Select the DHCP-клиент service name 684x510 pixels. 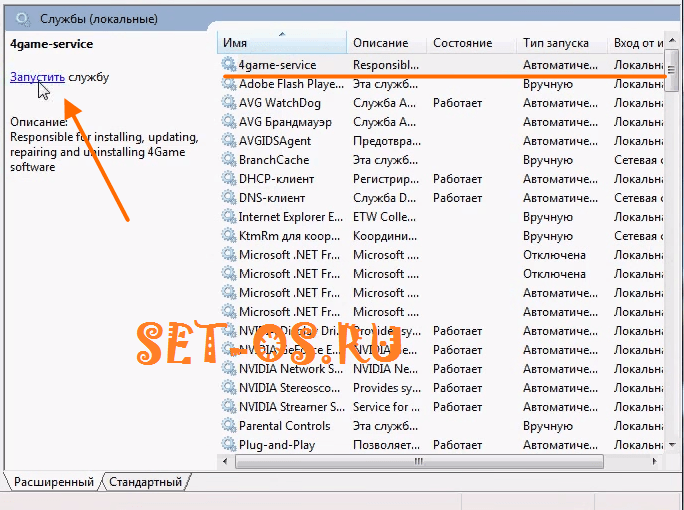tap(276, 179)
